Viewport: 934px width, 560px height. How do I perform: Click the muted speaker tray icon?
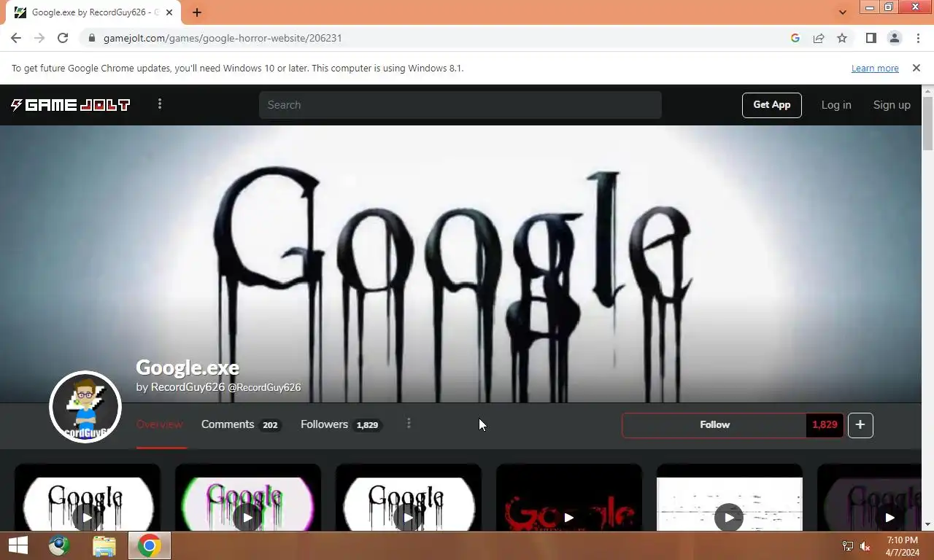point(865,545)
